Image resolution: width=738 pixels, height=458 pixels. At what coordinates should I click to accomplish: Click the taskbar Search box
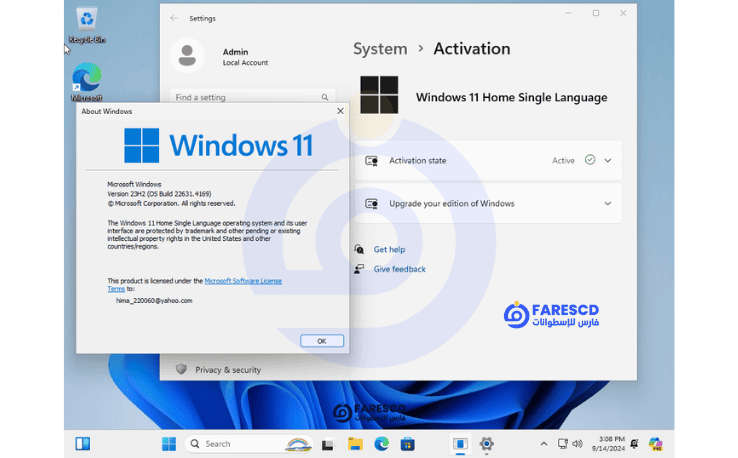coord(249,444)
